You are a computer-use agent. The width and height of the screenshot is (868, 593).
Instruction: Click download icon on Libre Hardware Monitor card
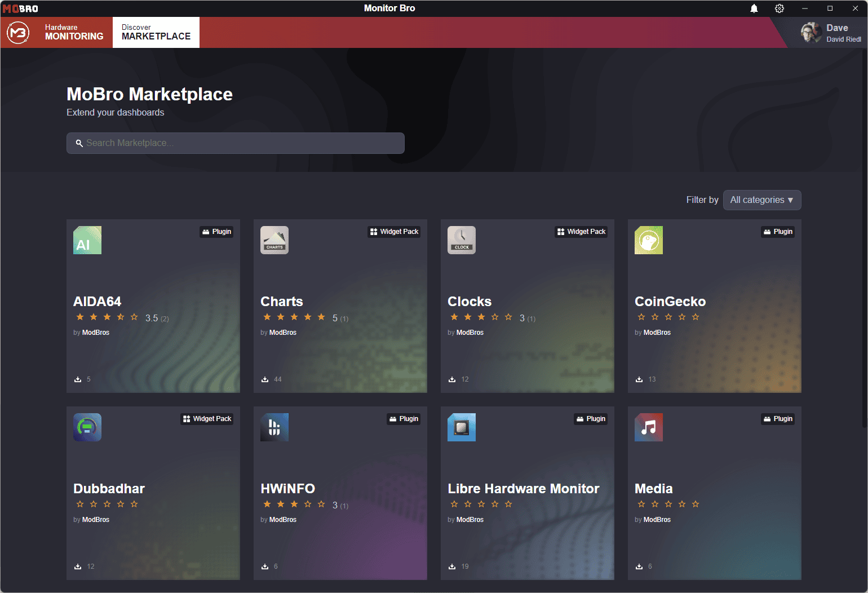[452, 567]
